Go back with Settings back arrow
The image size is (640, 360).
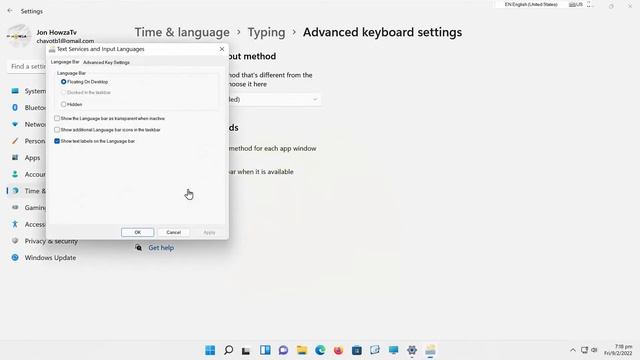[x=10, y=11]
